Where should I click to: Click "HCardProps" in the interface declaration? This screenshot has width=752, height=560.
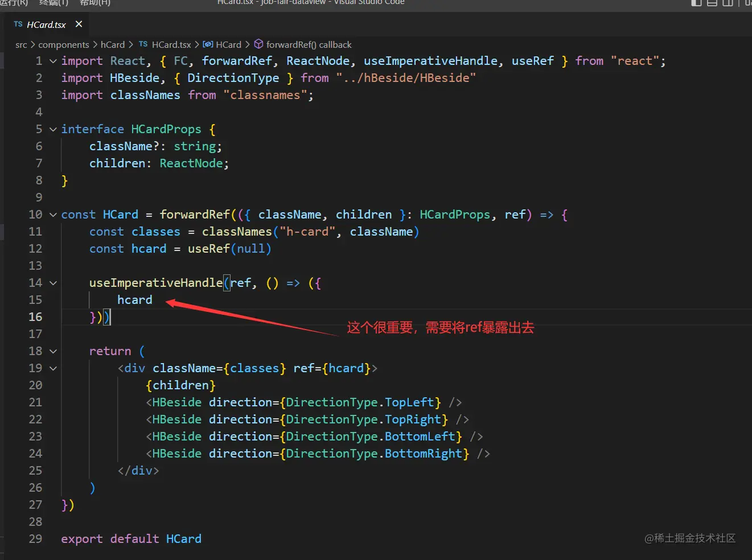[166, 129]
